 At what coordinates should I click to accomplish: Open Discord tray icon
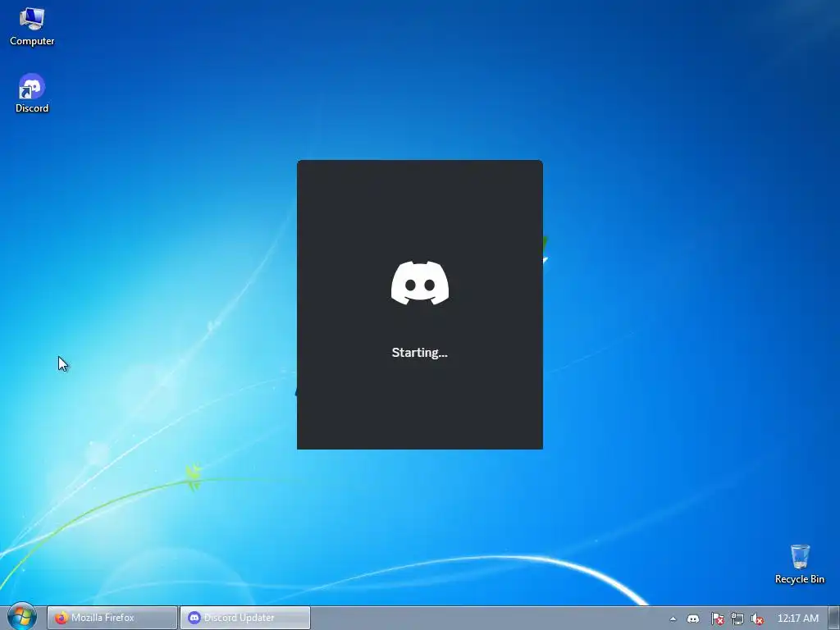coord(693,619)
